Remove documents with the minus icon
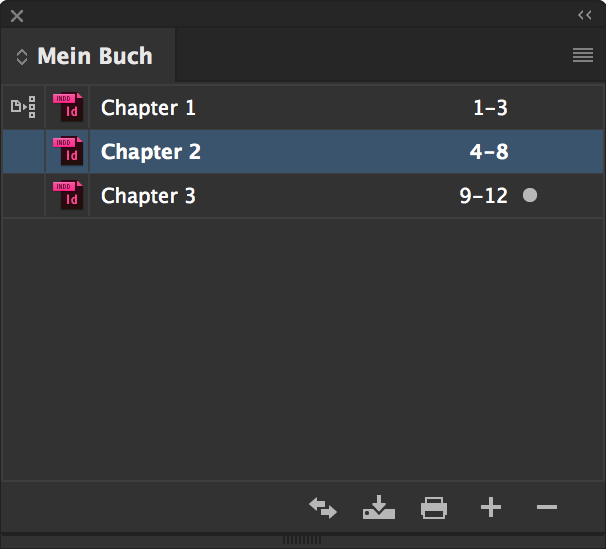Screen dimensions: 606x549 [547, 507]
